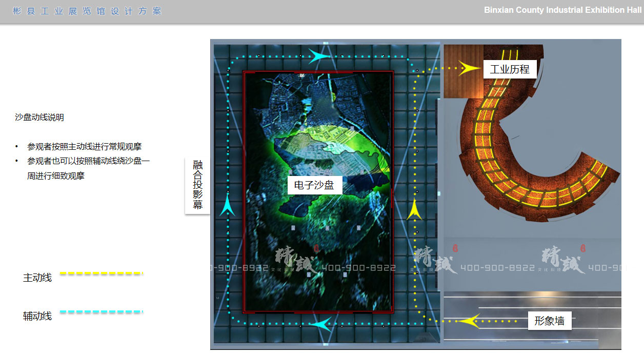Select the 电子沙盘 label
Viewport: 644px width, 353px height.
click(x=314, y=185)
